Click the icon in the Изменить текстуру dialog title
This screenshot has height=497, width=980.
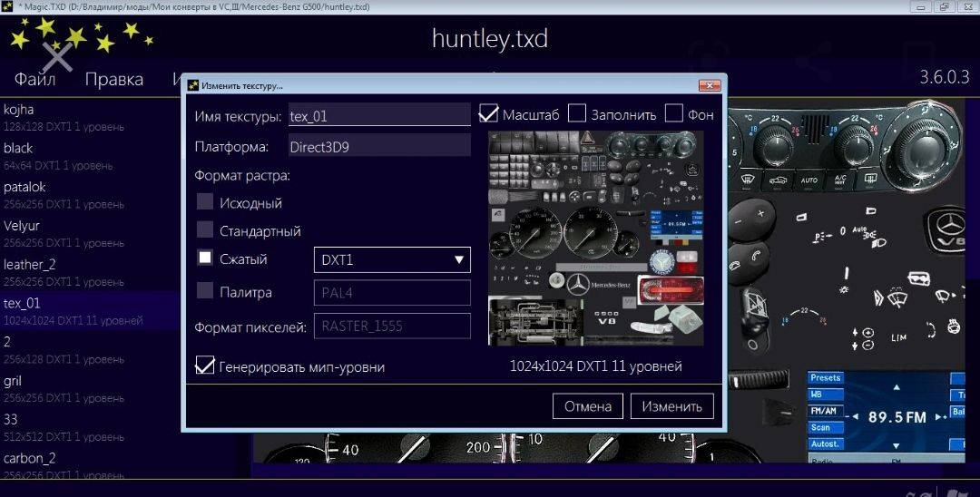(x=192, y=85)
